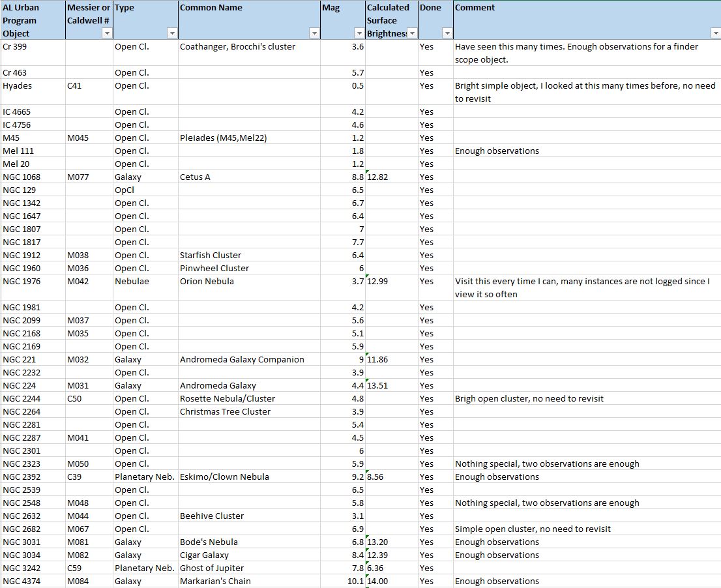The width and height of the screenshot is (721, 588).
Task: Open Calculated Surface Brightness filter dropdown
Action: tap(411, 33)
